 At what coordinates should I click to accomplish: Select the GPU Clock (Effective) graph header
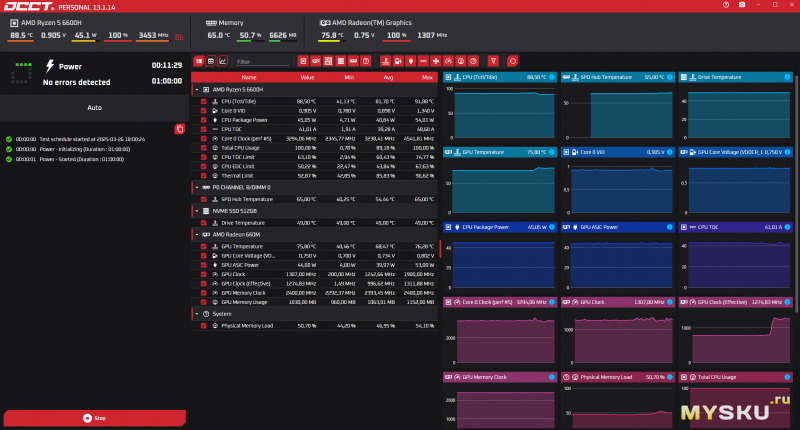point(735,302)
